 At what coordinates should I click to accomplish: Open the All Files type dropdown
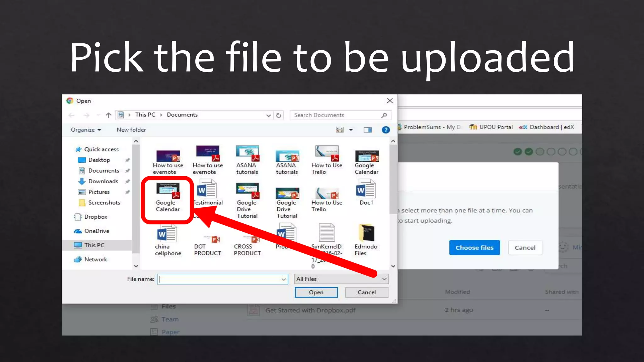[341, 279]
